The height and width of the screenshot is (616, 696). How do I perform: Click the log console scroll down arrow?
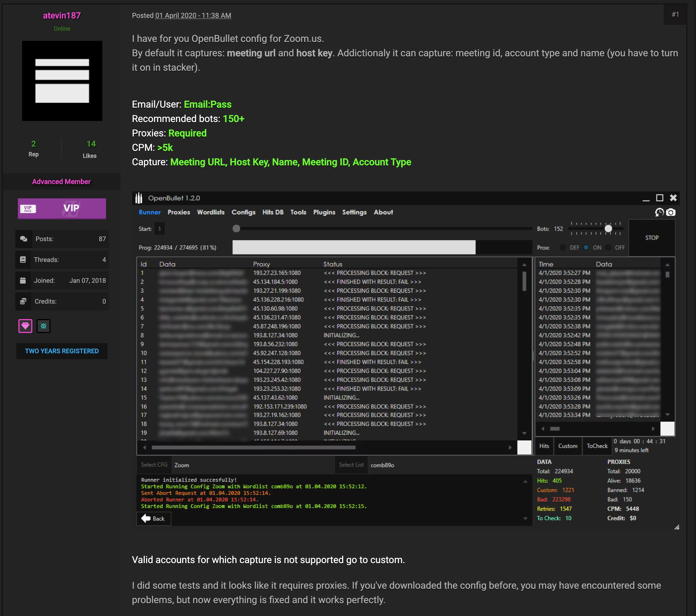pos(525,519)
